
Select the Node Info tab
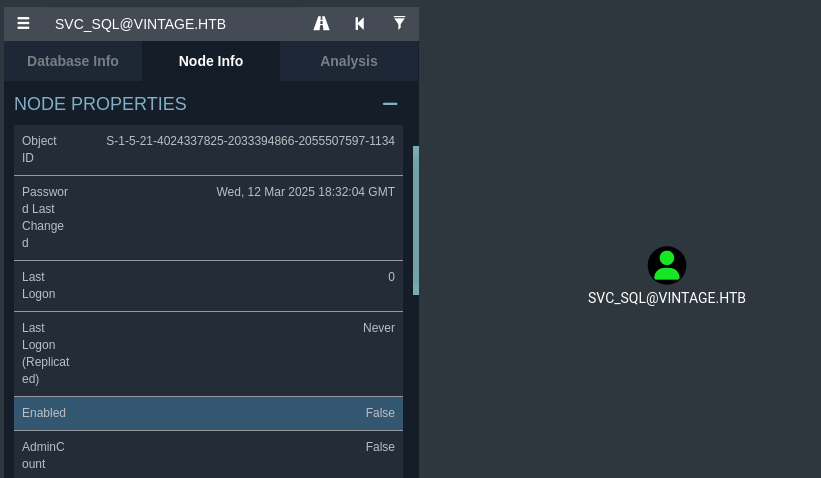pyautogui.click(x=211, y=61)
